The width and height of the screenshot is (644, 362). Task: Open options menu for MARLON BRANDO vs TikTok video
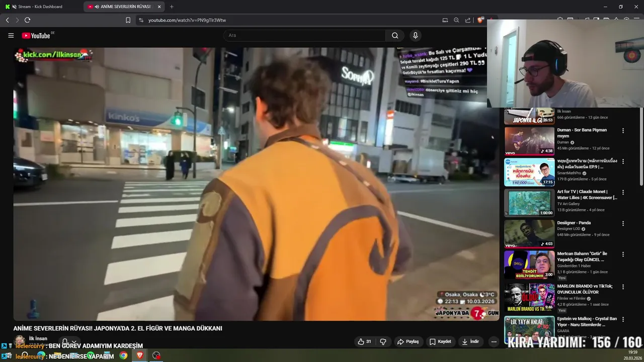click(623, 287)
